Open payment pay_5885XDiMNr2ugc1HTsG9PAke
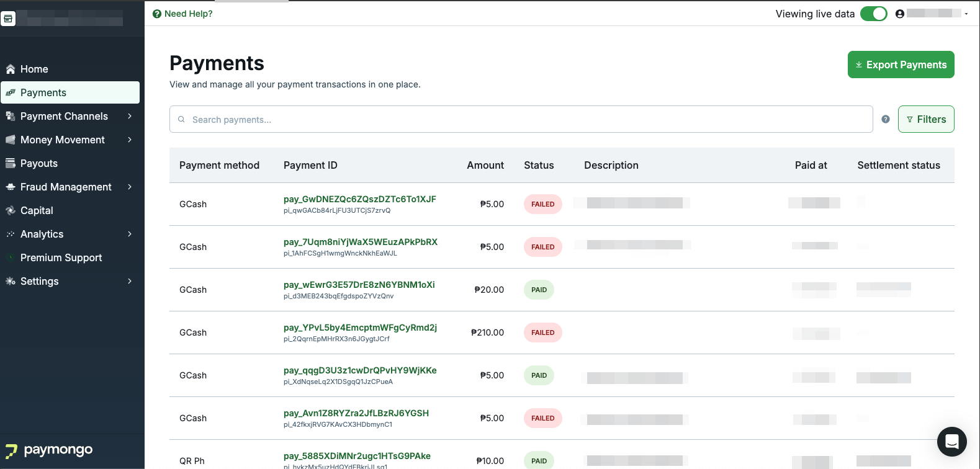 (x=357, y=456)
